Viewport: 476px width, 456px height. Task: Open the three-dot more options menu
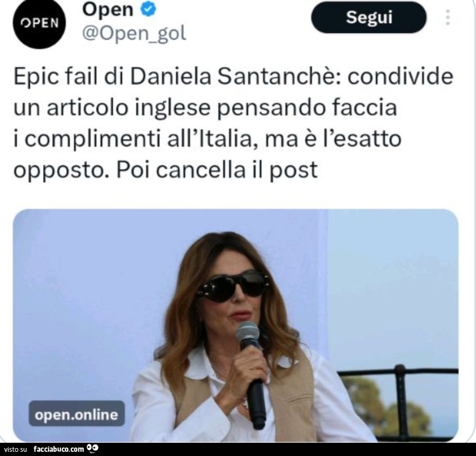coord(447,17)
